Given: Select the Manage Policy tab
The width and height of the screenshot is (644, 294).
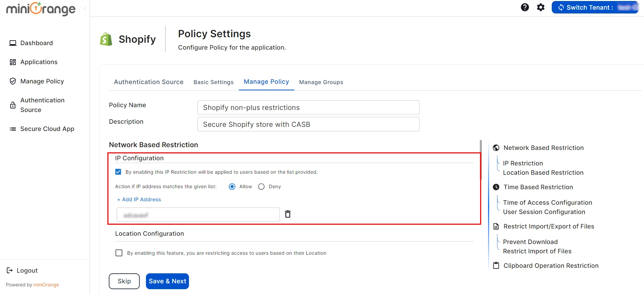Looking at the screenshot, I should [x=266, y=82].
